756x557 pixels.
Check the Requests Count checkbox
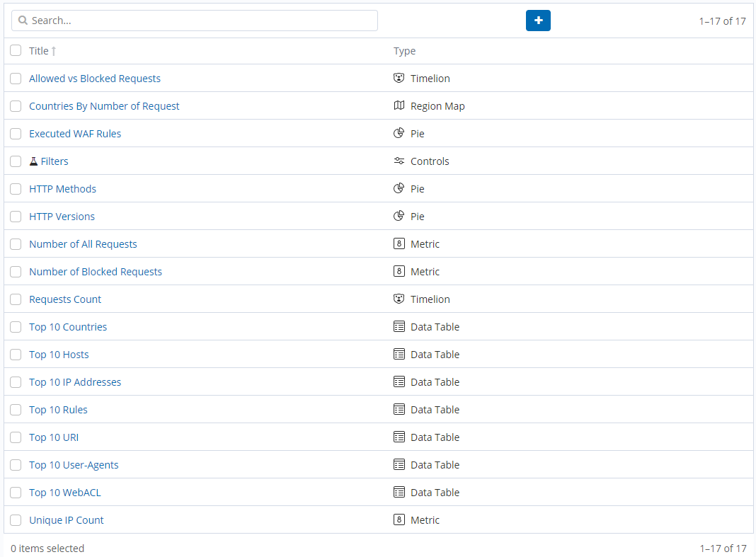click(x=16, y=299)
